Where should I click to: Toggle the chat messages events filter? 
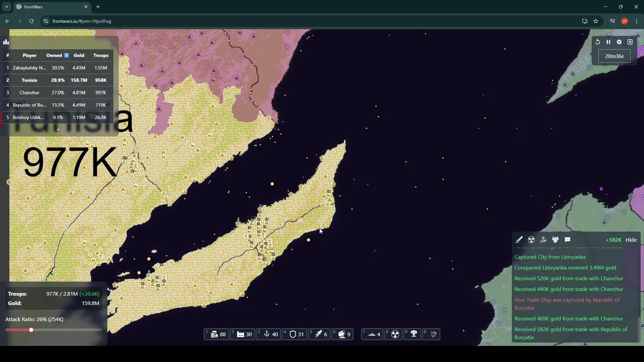(x=568, y=240)
